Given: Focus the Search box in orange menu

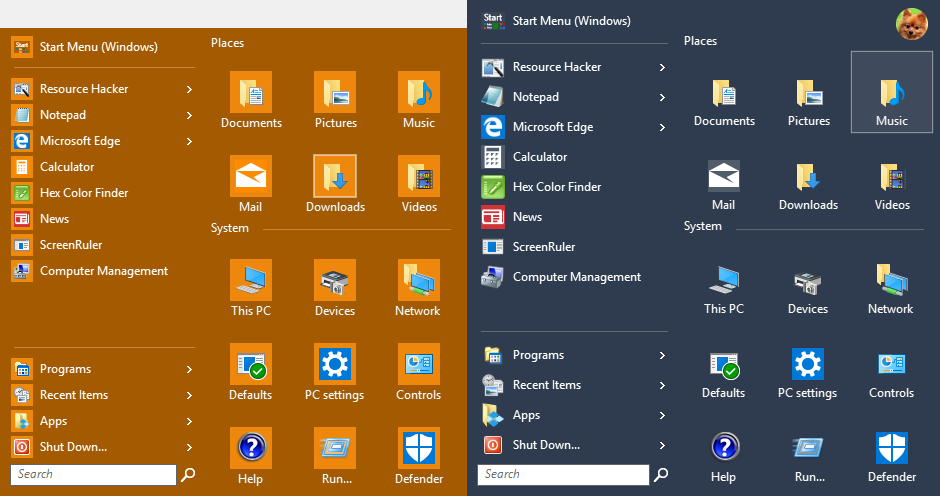Looking at the screenshot, I should [94, 474].
